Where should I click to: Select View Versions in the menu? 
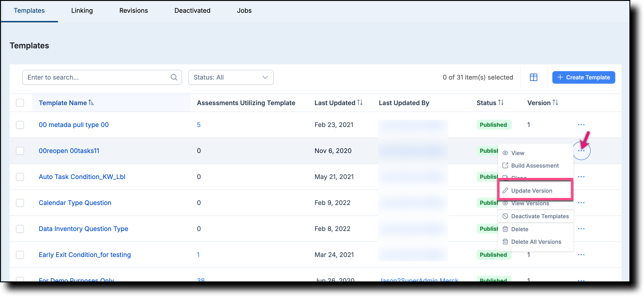535,203
